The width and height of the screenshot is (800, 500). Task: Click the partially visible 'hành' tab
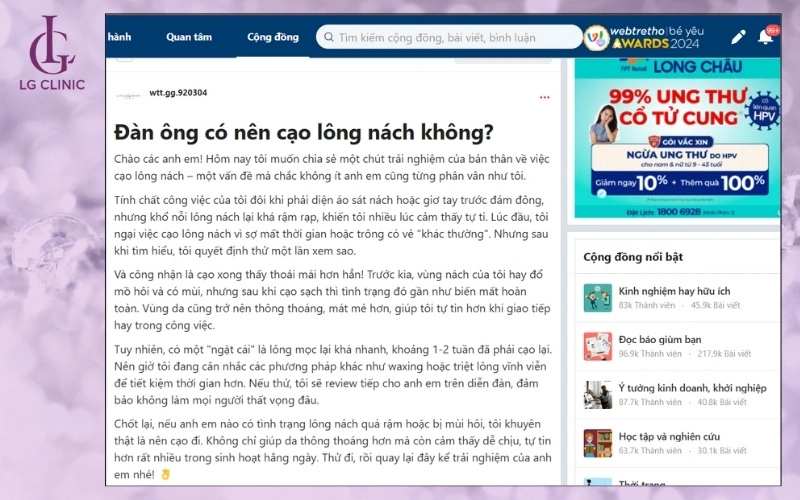click(119, 37)
